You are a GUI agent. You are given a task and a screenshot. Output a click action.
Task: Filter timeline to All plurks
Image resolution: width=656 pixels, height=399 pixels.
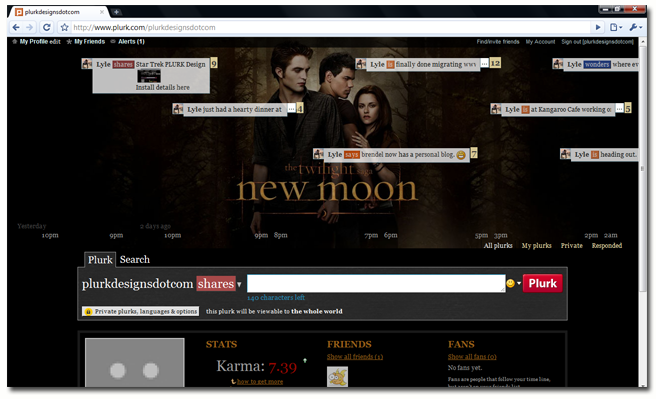click(x=498, y=246)
